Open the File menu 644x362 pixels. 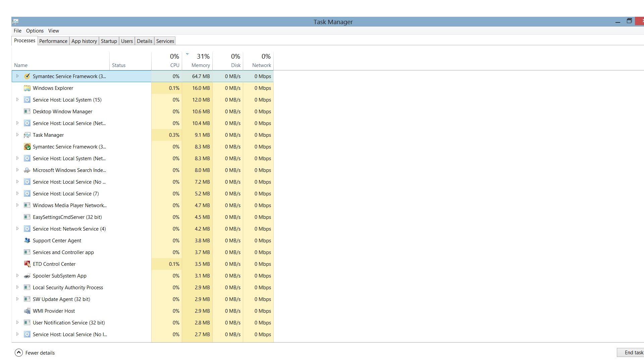click(17, 31)
